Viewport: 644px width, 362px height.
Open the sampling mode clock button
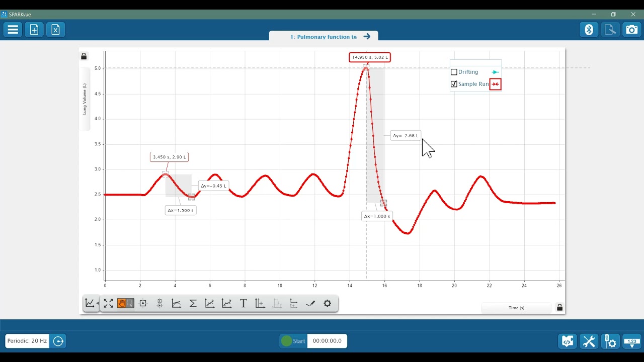(x=58, y=341)
